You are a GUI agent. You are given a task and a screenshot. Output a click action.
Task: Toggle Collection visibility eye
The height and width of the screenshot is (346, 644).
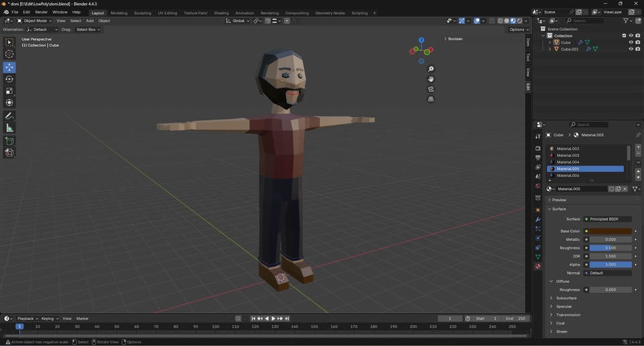pyautogui.click(x=631, y=36)
